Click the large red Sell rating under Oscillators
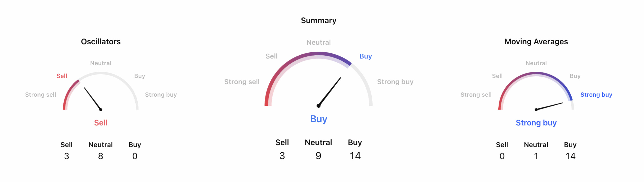The height and width of the screenshot is (182, 644). pos(101,123)
